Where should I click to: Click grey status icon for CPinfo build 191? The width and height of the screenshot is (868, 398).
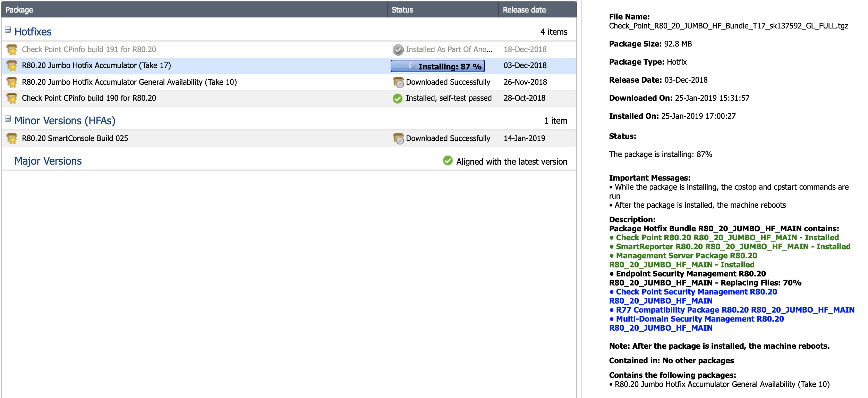coord(398,50)
